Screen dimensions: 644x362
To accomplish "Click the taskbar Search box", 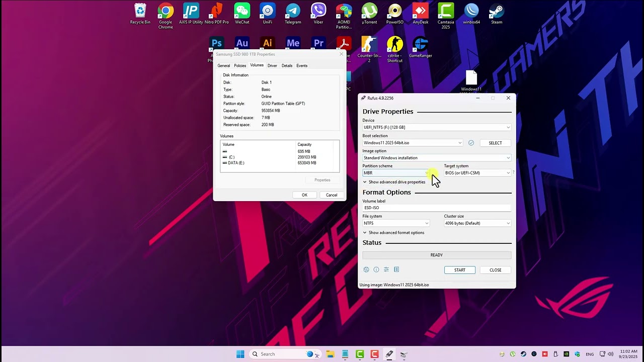I will tap(284, 354).
